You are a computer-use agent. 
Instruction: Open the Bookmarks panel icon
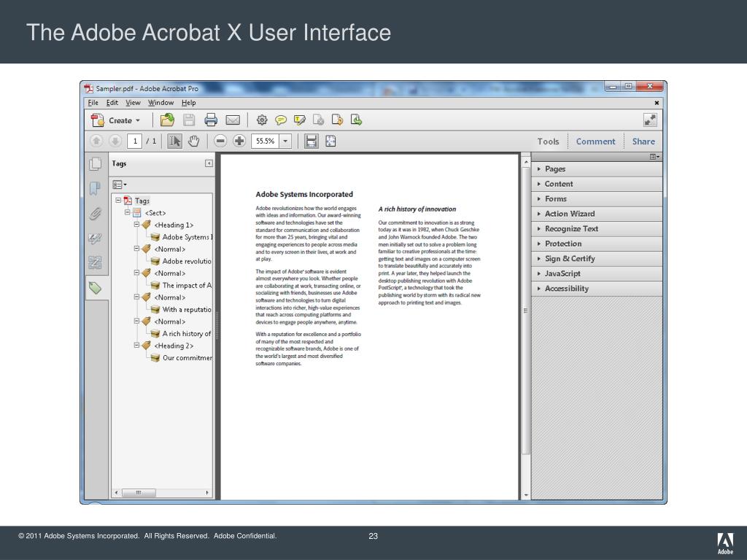(x=96, y=189)
